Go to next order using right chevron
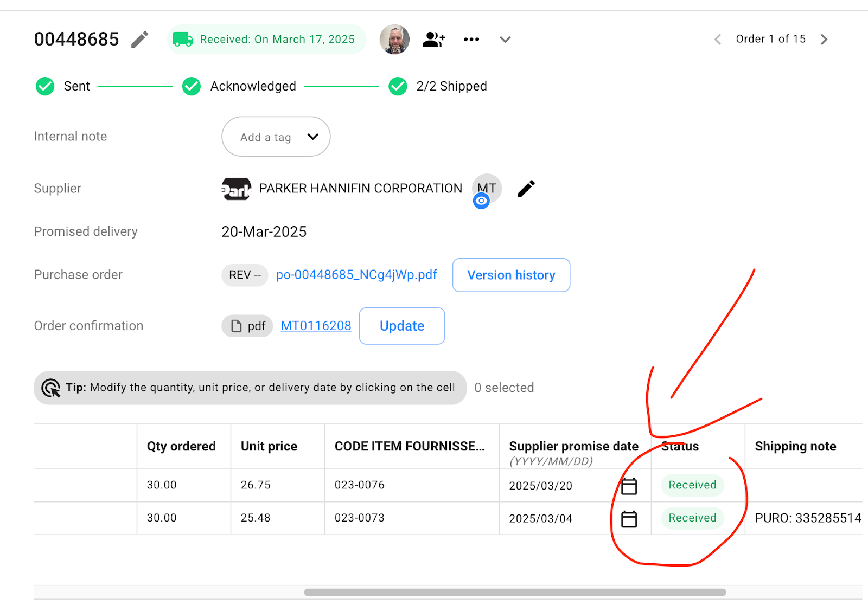868x605 pixels. tap(824, 40)
